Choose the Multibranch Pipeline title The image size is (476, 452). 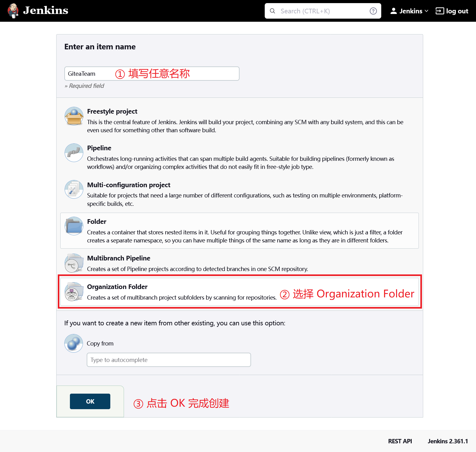(119, 258)
